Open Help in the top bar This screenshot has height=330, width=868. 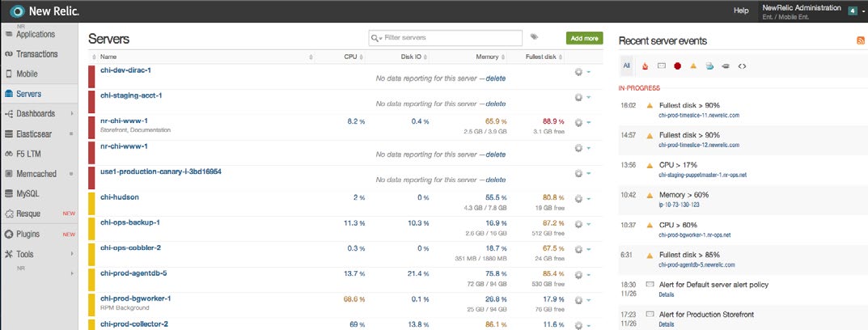pos(741,11)
